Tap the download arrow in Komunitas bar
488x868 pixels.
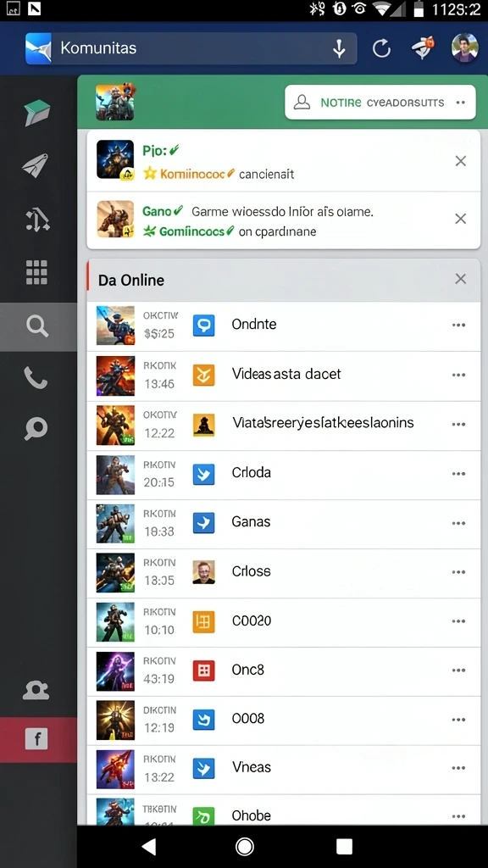point(339,48)
